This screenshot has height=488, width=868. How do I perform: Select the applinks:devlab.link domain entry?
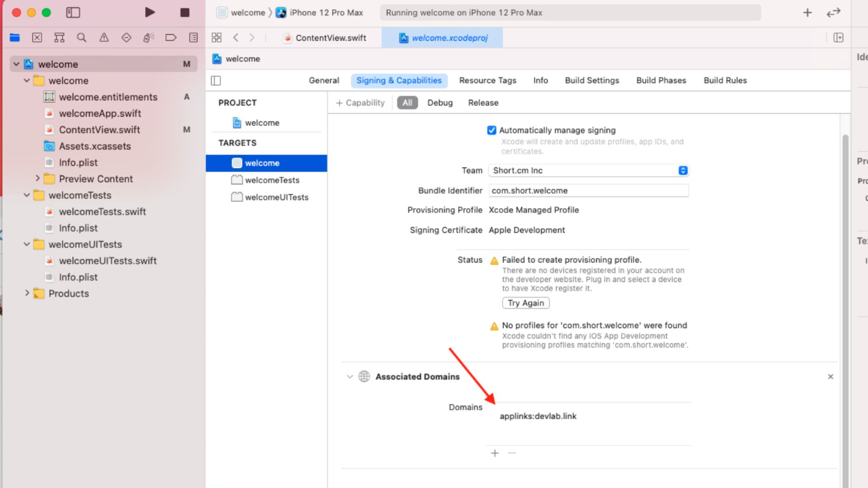tap(538, 416)
